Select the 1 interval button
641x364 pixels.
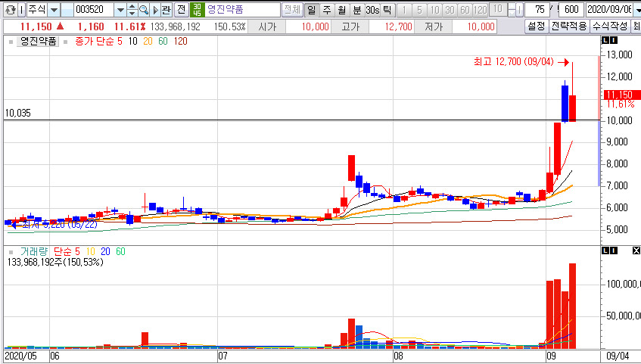click(x=404, y=10)
